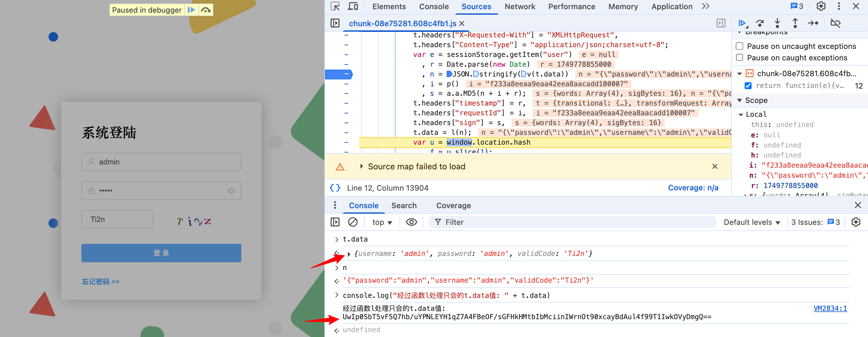Image resolution: width=868 pixels, height=337 pixels.
Task: Click Step out of current function
Action: click(795, 23)
